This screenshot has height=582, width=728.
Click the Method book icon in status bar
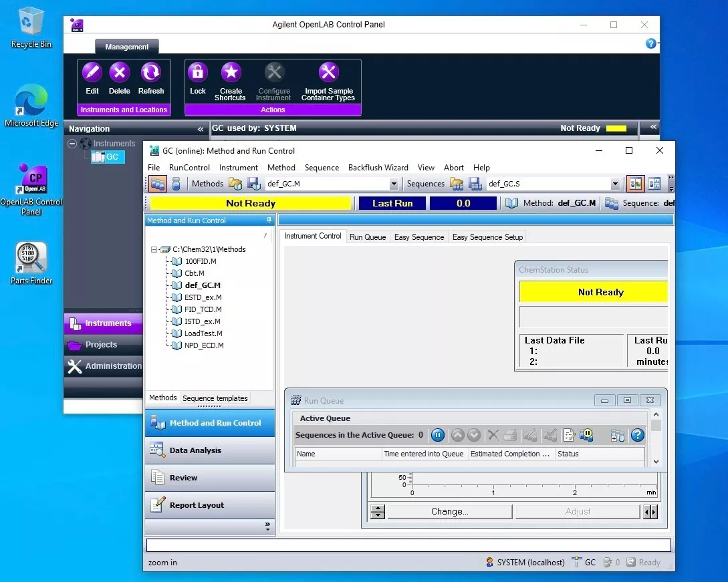tap(511, 203)
